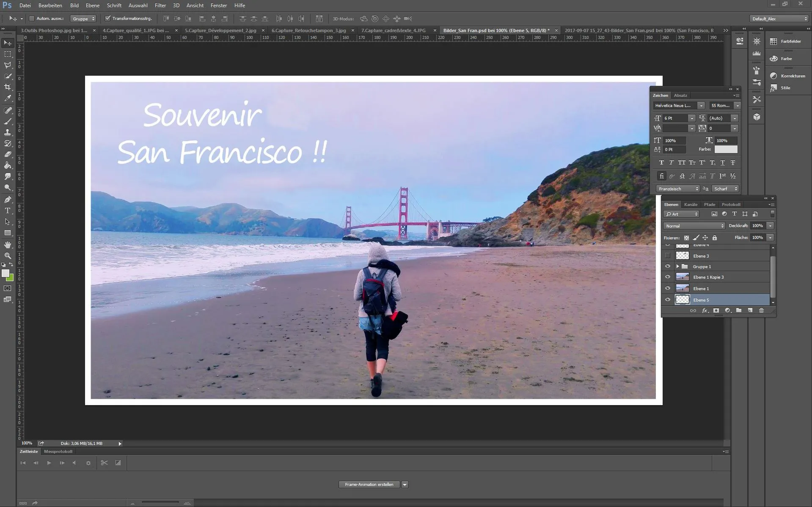Viewport: 812px width, 507px height.
Task: Select the Zoom tool
Action: (x=7, y=255)
